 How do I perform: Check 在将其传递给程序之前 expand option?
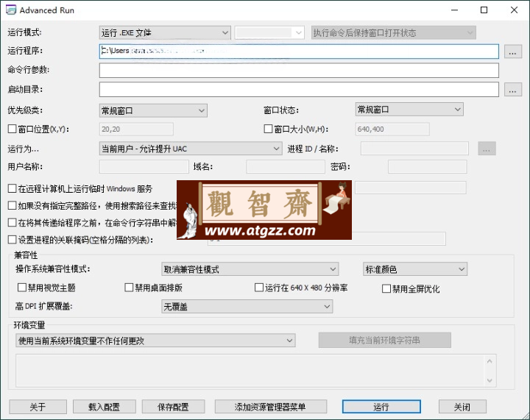pos(13,222)
